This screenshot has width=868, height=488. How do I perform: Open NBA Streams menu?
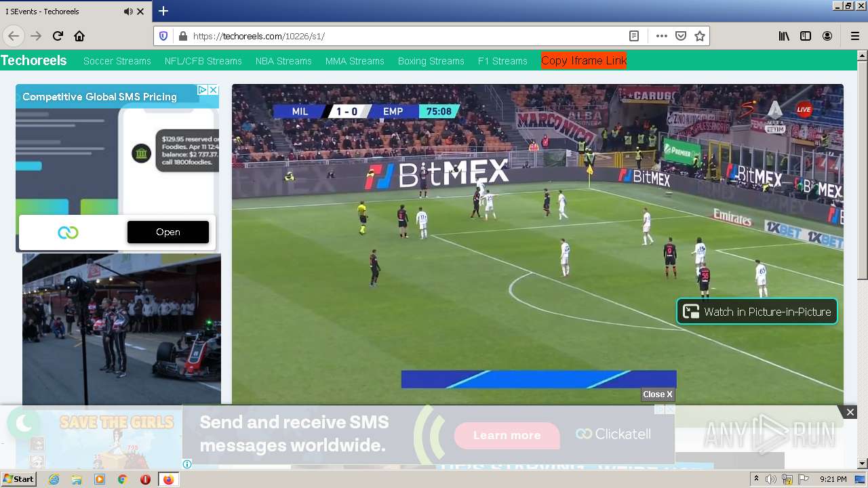(283, 61)
